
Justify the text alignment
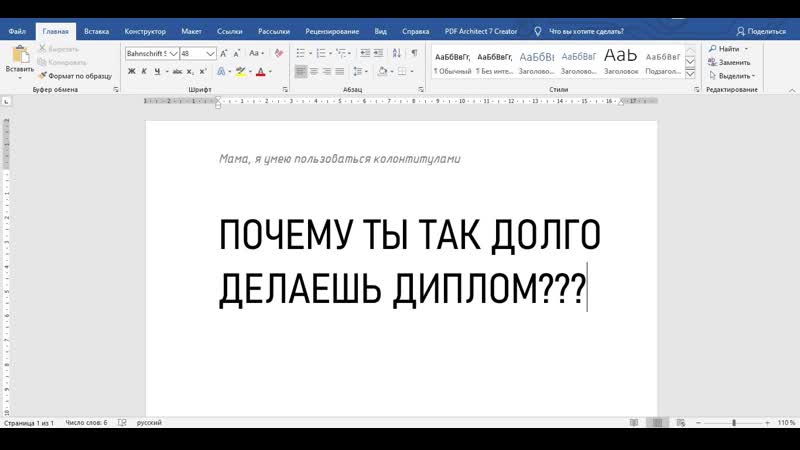pyautogui.click(x=339, y=71)
